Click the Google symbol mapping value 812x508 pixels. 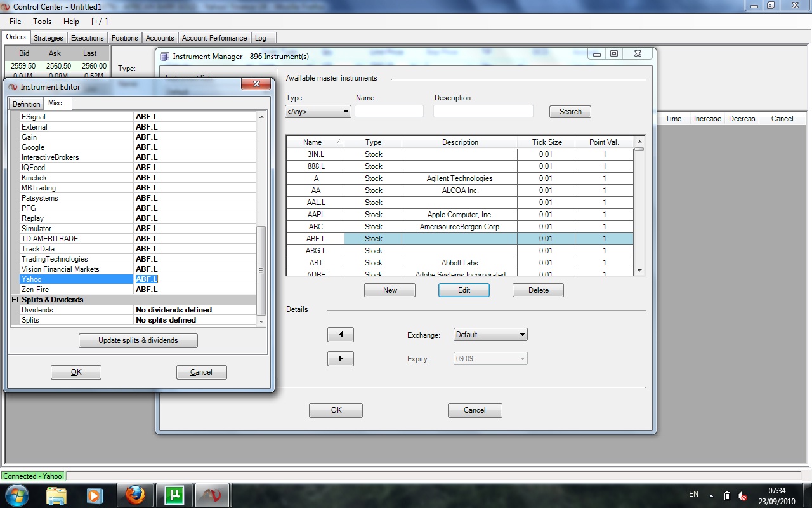pyautogui.click(x=195, y=147)
